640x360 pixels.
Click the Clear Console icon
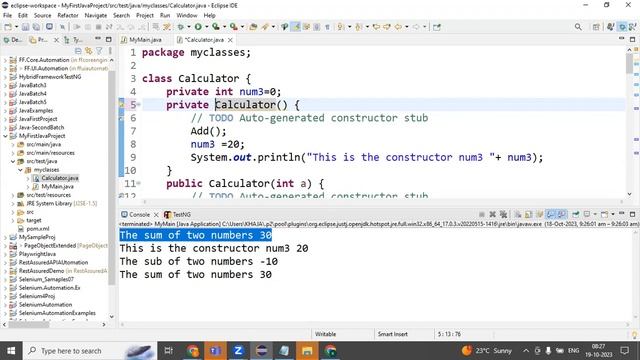(518, 214)
